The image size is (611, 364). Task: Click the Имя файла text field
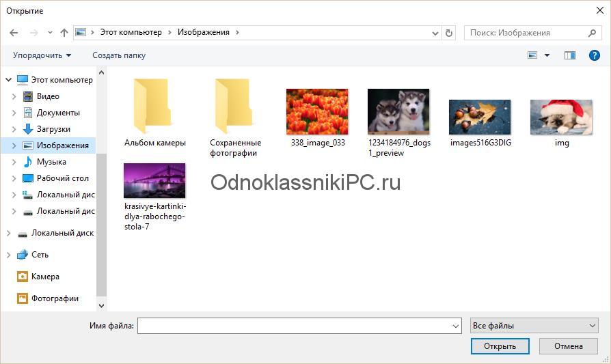[x=294, y=326]
